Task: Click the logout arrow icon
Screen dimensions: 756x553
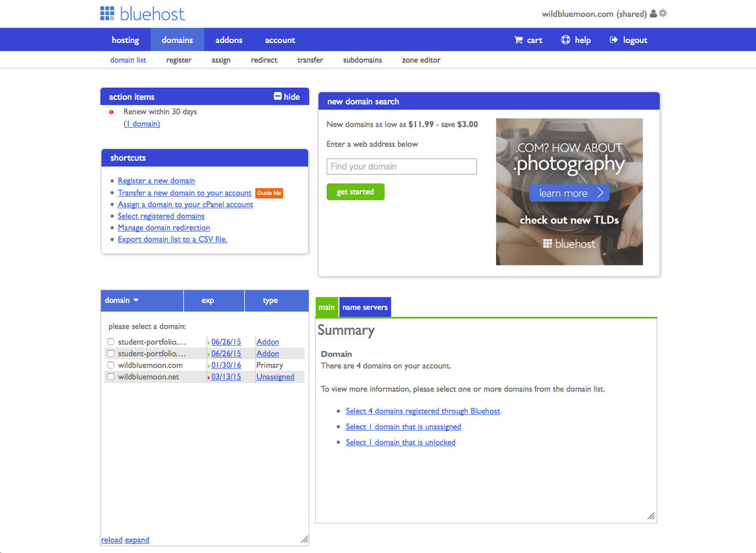Action: click(x=614, y=40)
